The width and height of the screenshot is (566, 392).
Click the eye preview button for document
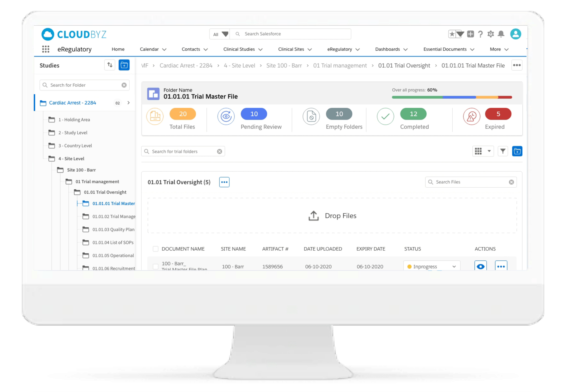coord(480,266)
